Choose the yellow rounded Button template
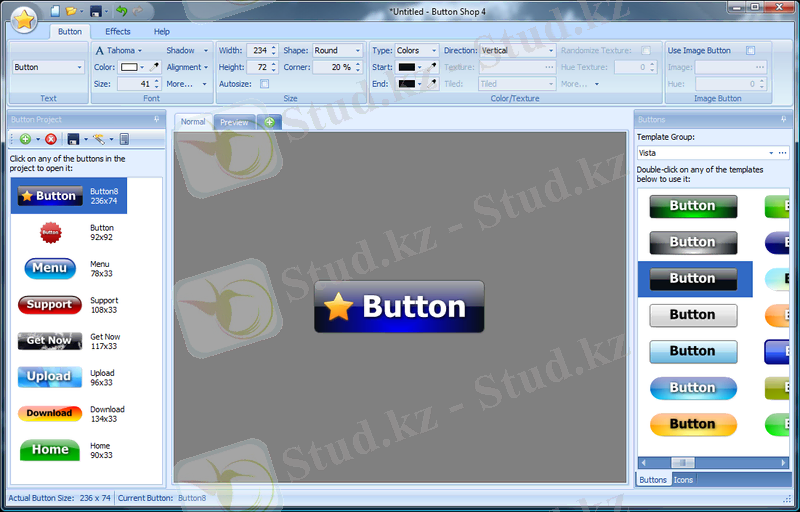 [x=693, y=424]
